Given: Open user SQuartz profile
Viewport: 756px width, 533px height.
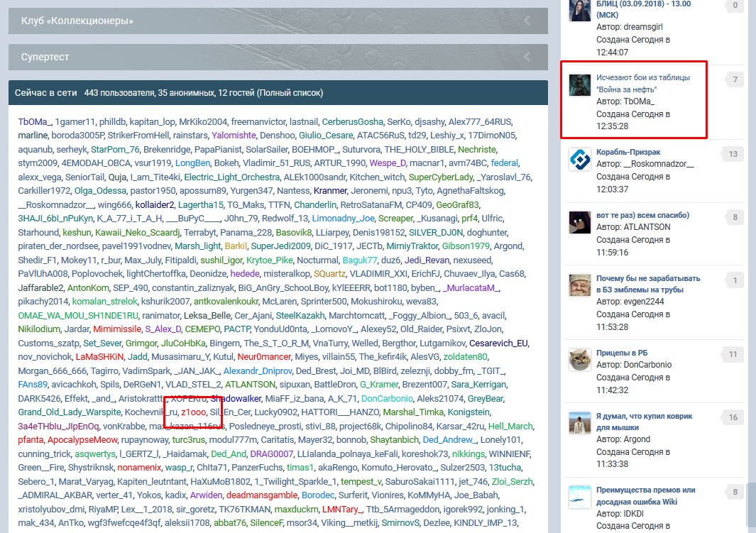Looking at the screenshot, I should (329, 274).
